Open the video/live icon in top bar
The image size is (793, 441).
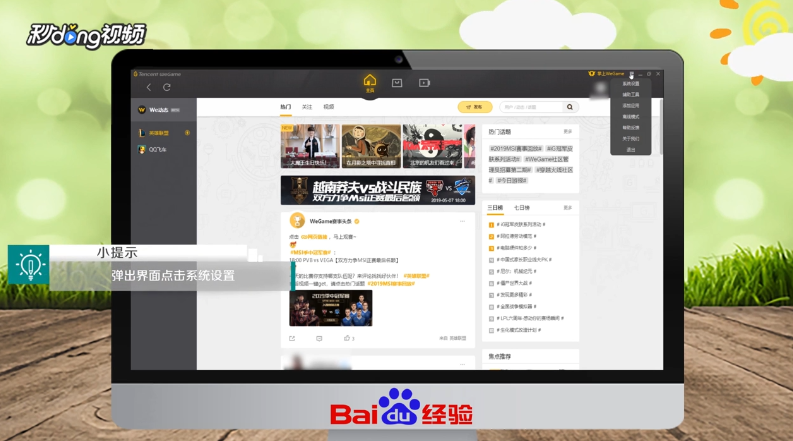[424, 83]
